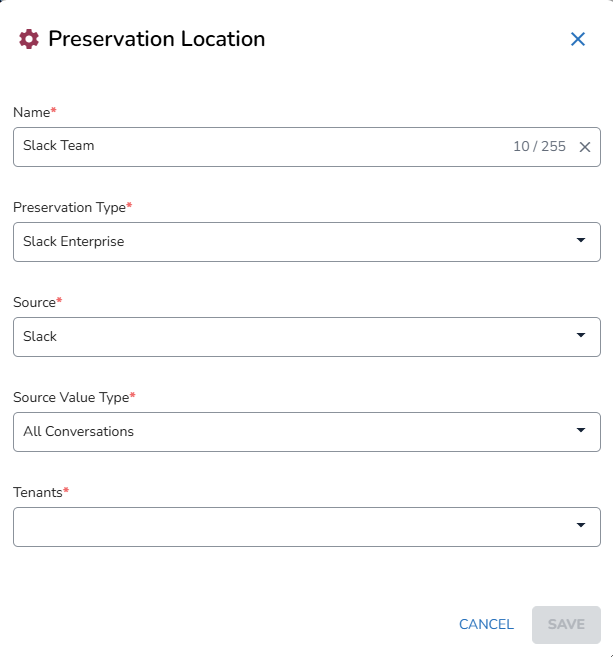Clear the Name field with X icon
The image size is (613, 657).
pyautogui.click(x=585, y=147)
